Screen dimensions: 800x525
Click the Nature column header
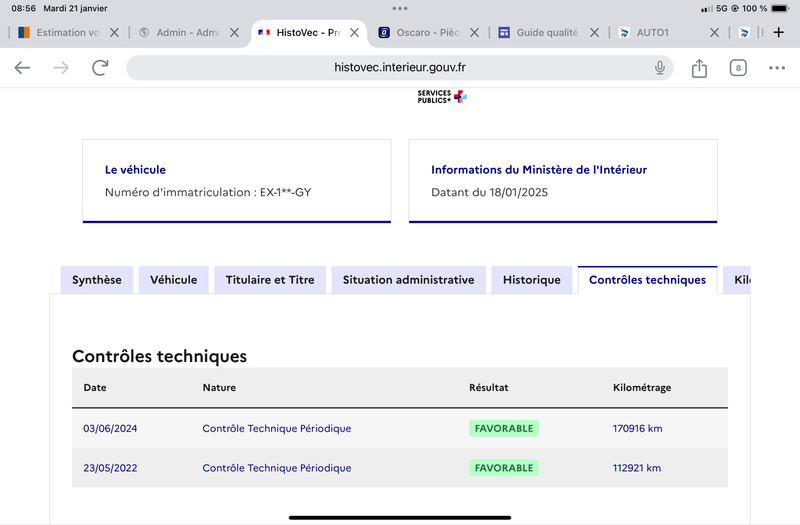[219, 387]
